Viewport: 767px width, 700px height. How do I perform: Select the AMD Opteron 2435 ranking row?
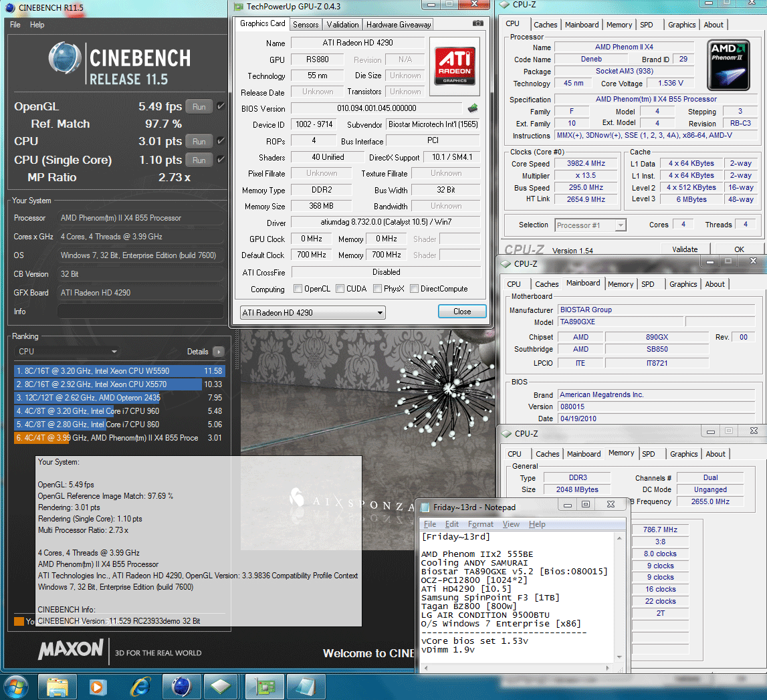click(x=119, y=398)
